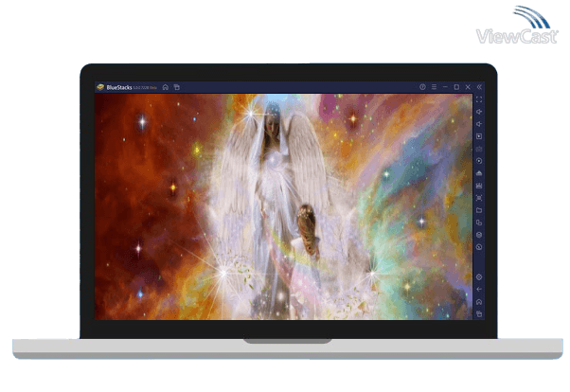Take a screenshot using sidebar icon
570x392 pixels.
479,198
